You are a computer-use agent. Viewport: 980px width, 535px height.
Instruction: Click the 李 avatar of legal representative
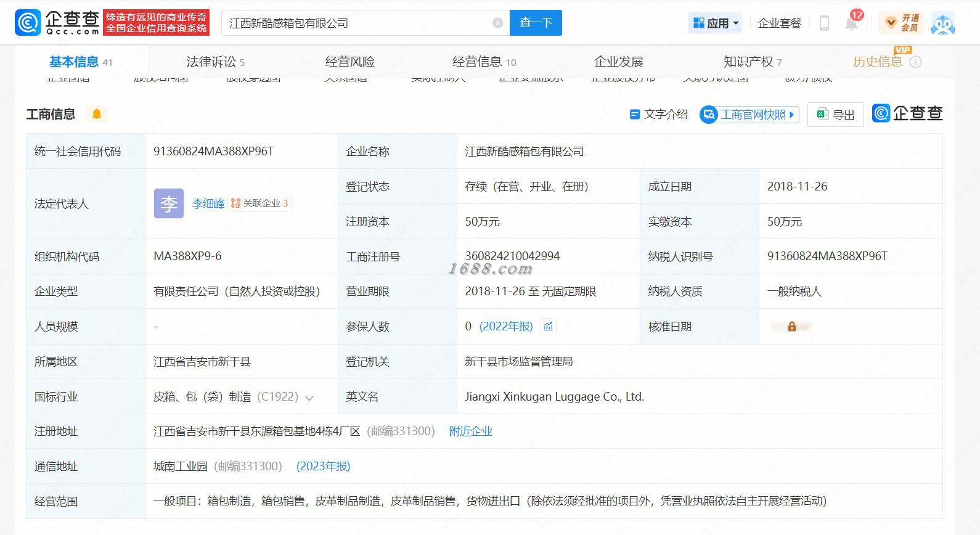tap(169, 203)
